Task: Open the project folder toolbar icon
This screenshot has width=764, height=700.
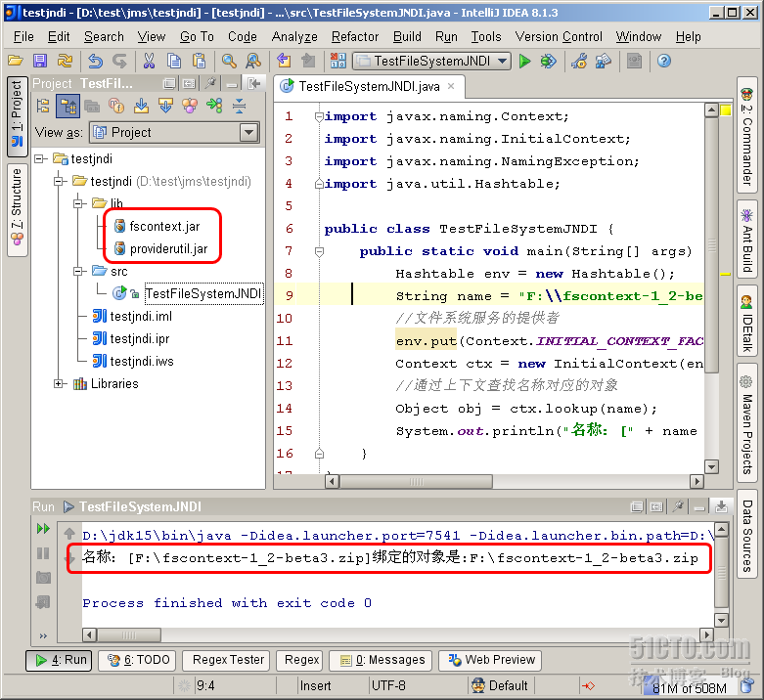Action: (15, 61)
